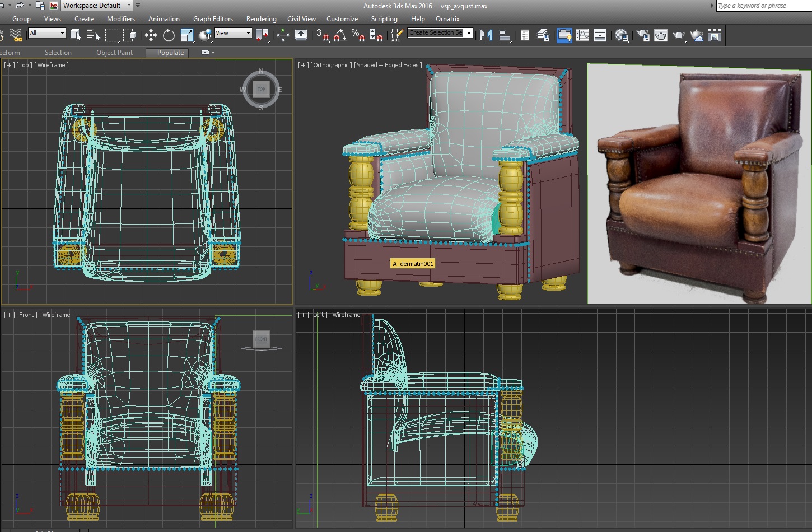812x532 pixels.
Task: Open the Rendered Frame Window
Action: click(x=661, y=35)
